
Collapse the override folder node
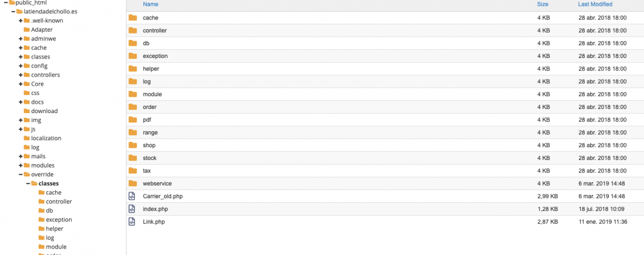pyautogui.click(x=20, y=174)
